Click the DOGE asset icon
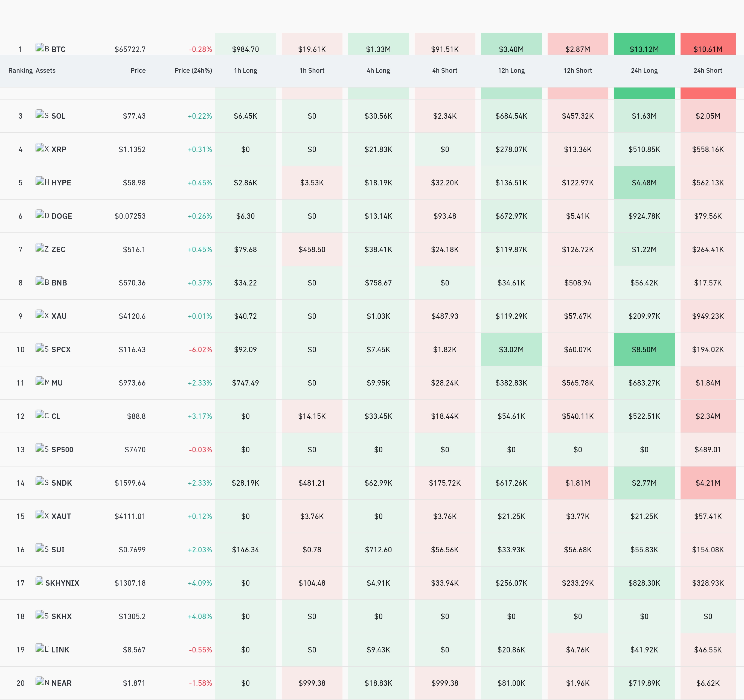Image resolution: width=744 pixels, height=700 pixels. coord(42,214)
